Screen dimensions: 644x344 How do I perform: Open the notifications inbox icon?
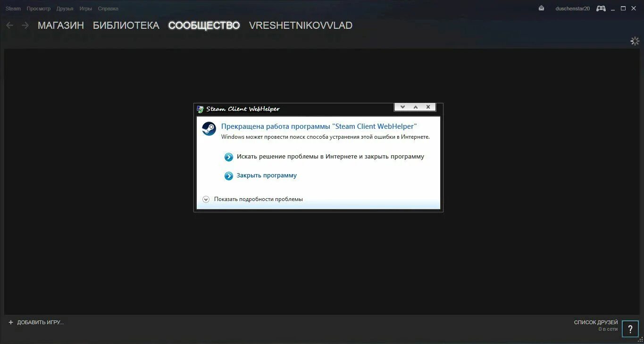click(x=542, y=8)
